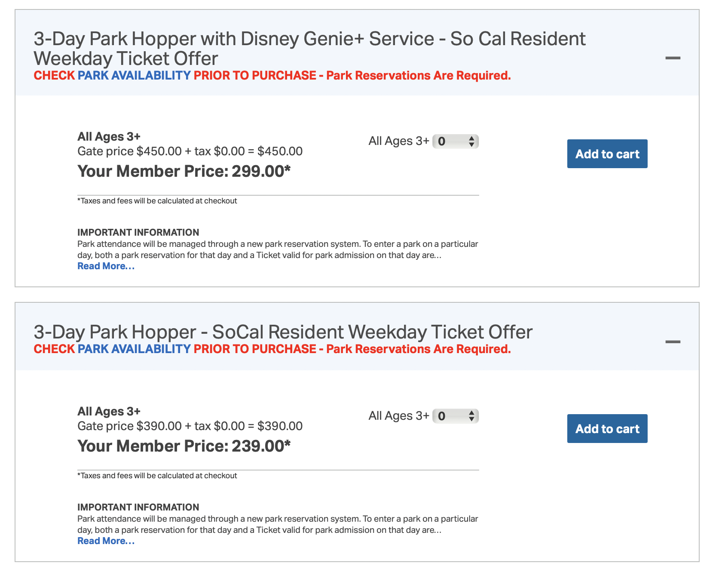
Task: Collapse the Genie+ ticket section using minus icon
Action: click(673, 58)
